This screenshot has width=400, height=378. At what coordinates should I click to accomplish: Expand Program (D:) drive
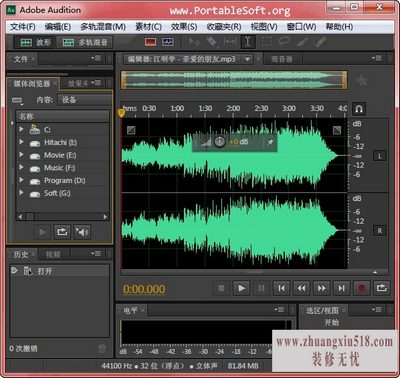pos(21,180)
